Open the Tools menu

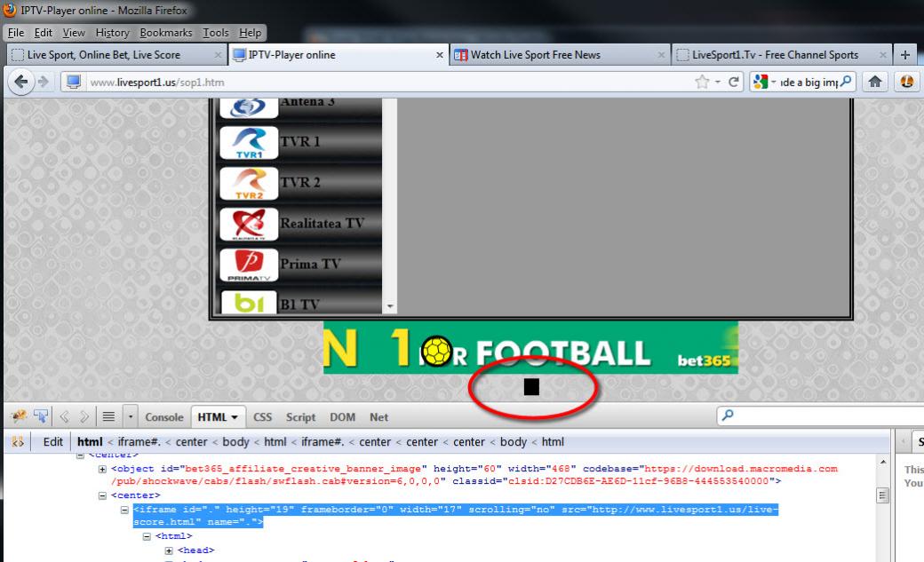[x=216, y=33]
